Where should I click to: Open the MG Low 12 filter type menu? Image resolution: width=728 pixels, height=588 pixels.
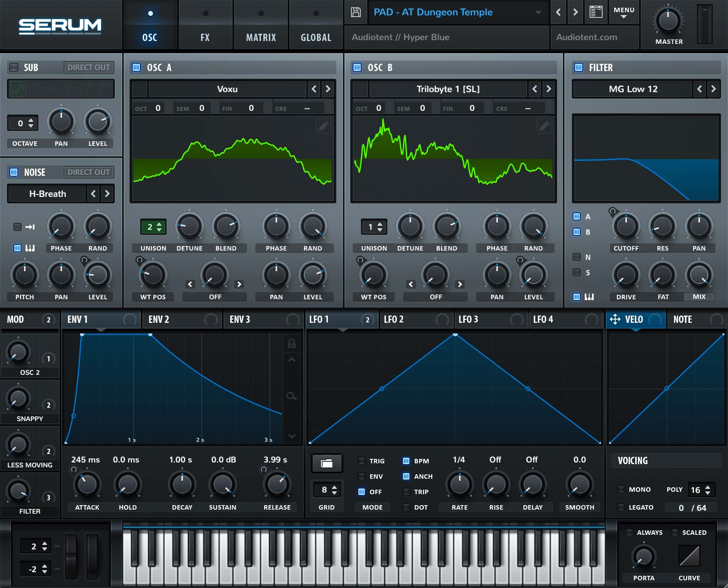pyautogui.click(x=633, y=89)
